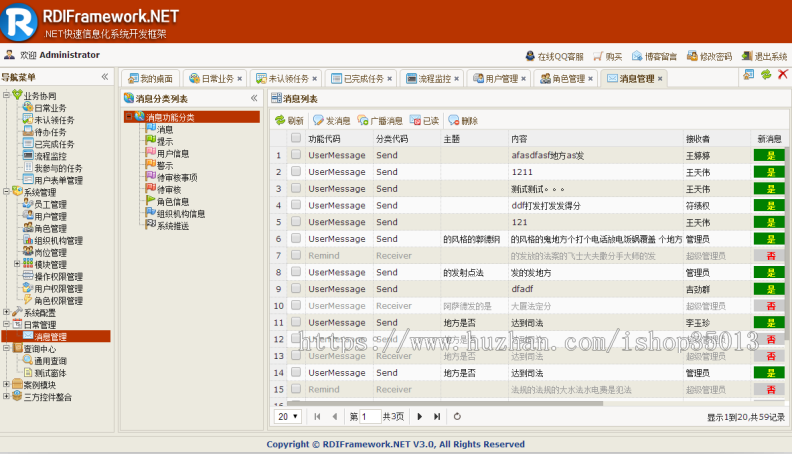Click change password (修改密码) icon
This screenshot has height=454, width=792.
pyautogui.click(x=692, y=56)
